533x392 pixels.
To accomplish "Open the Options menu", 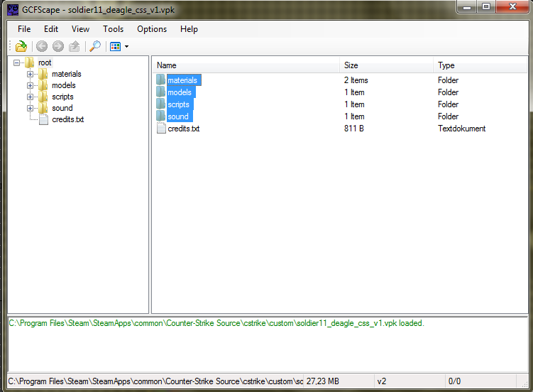I will click(x=152, y=29).
